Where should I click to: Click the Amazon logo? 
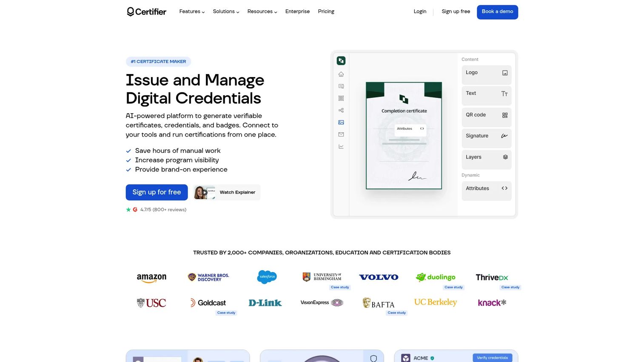point(151,278)
